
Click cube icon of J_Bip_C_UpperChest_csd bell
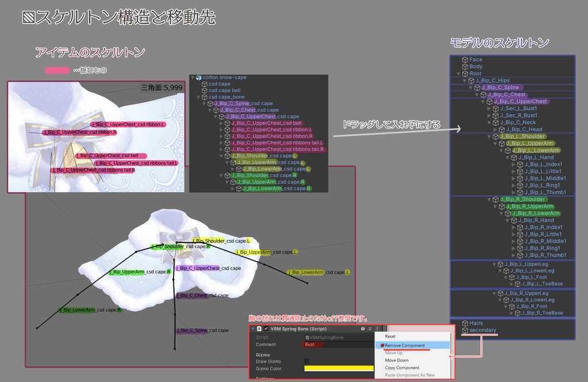tap(227, 123)
